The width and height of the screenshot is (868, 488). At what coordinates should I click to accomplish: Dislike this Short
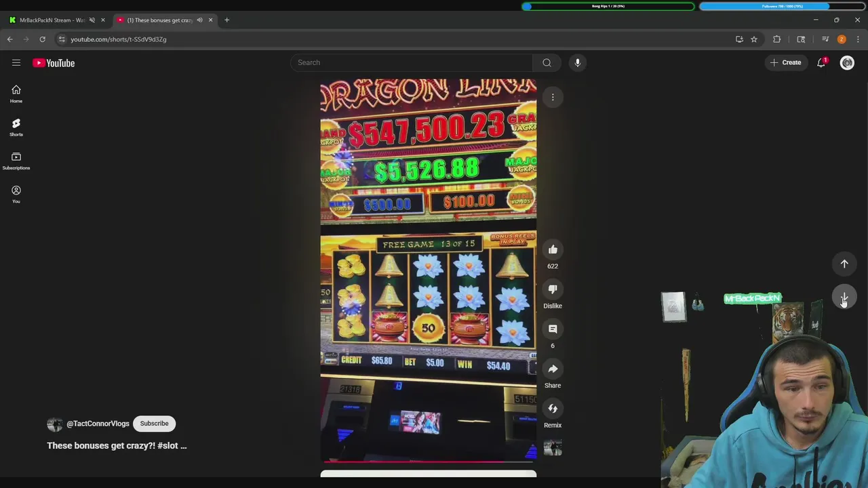click(x=553, y=289)
